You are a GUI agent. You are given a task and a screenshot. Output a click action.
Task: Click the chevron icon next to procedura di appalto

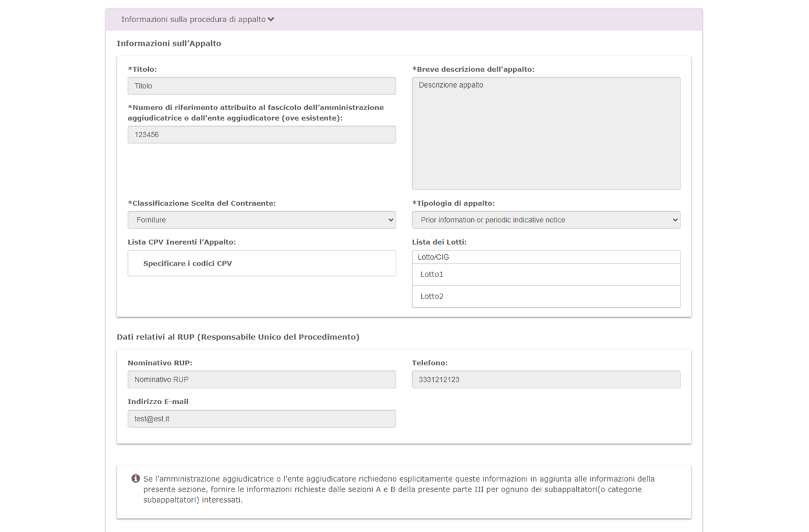tap(271, 20)
